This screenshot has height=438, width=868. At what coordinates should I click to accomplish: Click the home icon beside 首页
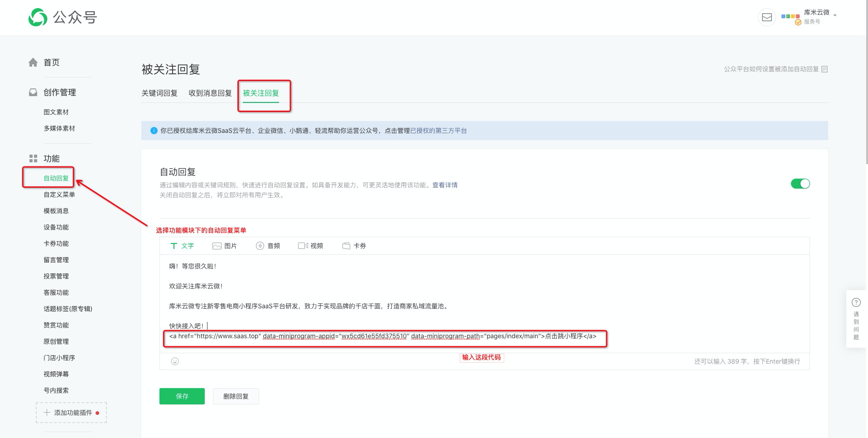pyautogui.click(x=33, y=62)
